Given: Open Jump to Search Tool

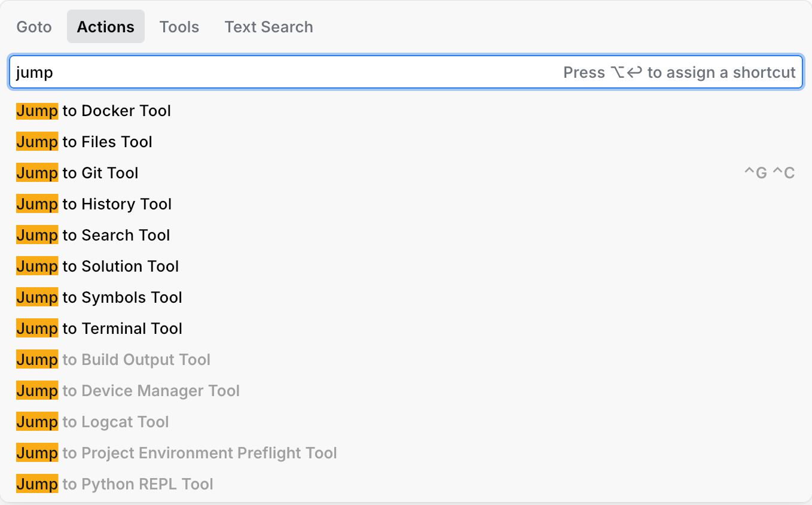Looking at the screenshot, I should [93, 235].
